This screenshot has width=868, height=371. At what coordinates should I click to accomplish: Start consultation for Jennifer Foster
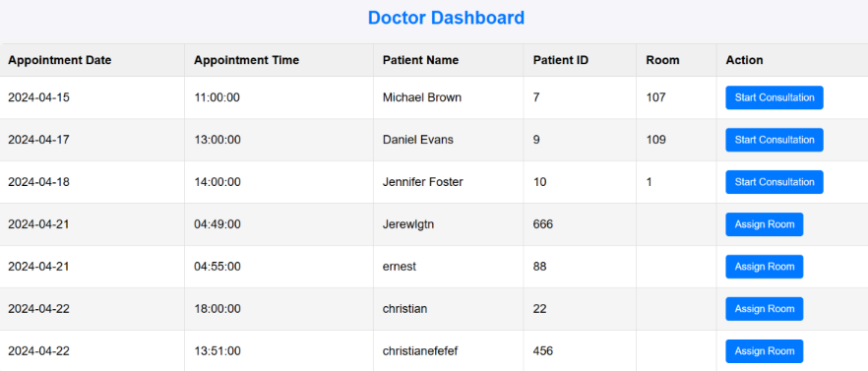click(x=775, y=182)
